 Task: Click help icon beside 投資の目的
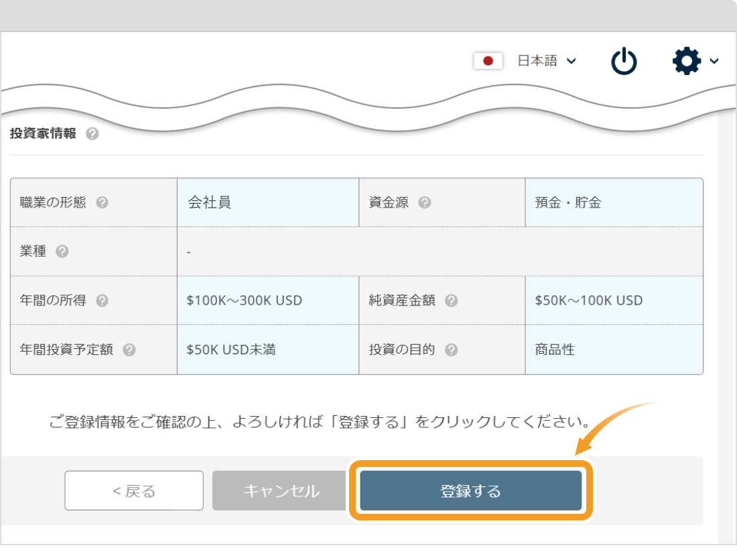coord(451,350)
